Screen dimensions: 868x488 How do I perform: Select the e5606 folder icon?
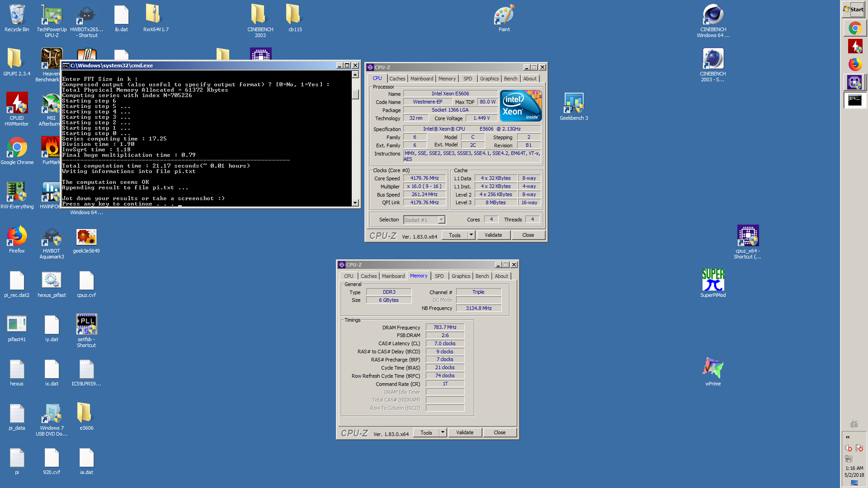86,417
